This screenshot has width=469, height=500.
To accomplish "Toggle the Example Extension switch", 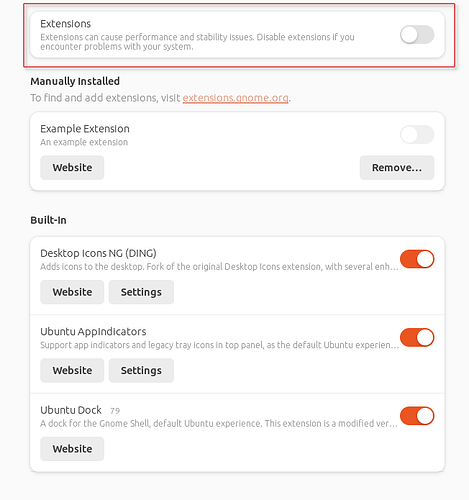I will 417,135.
